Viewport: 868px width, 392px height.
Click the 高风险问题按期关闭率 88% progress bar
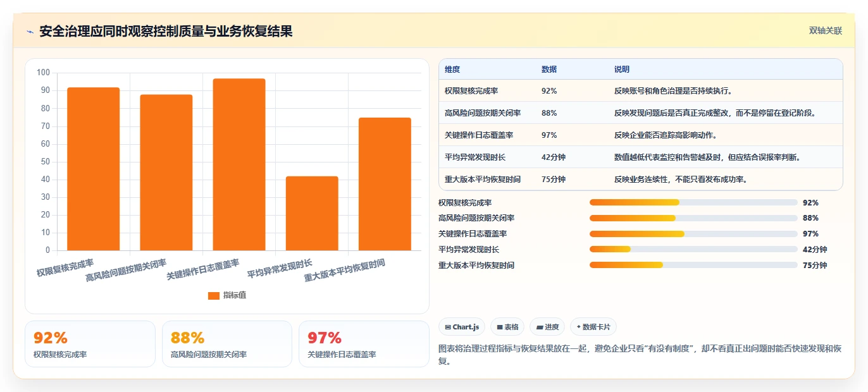(x=693, y=218)
